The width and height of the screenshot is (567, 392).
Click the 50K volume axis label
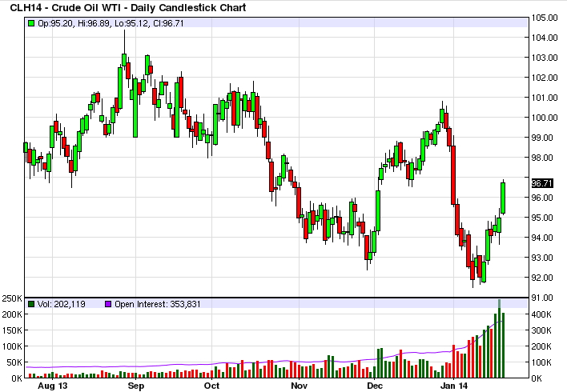pyautogui.click(x=14, y=362)
